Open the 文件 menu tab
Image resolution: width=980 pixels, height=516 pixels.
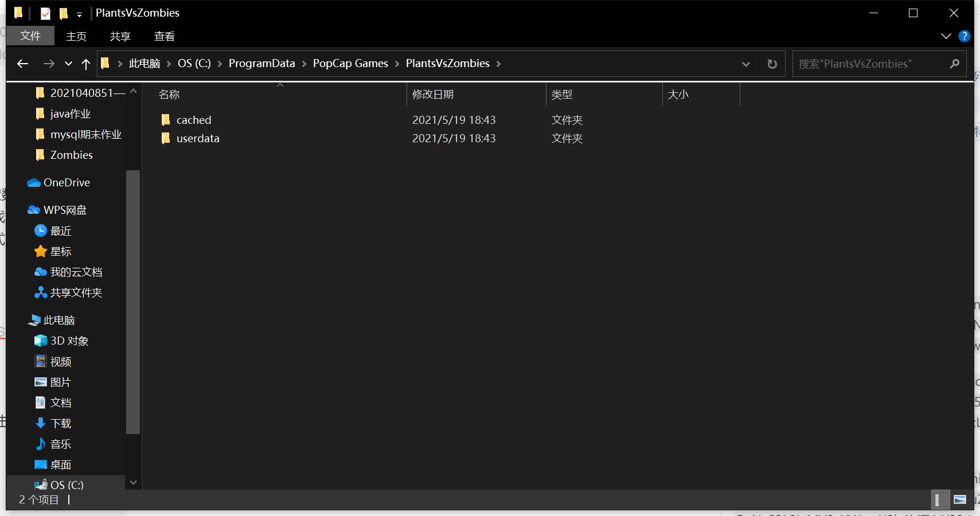30,36
